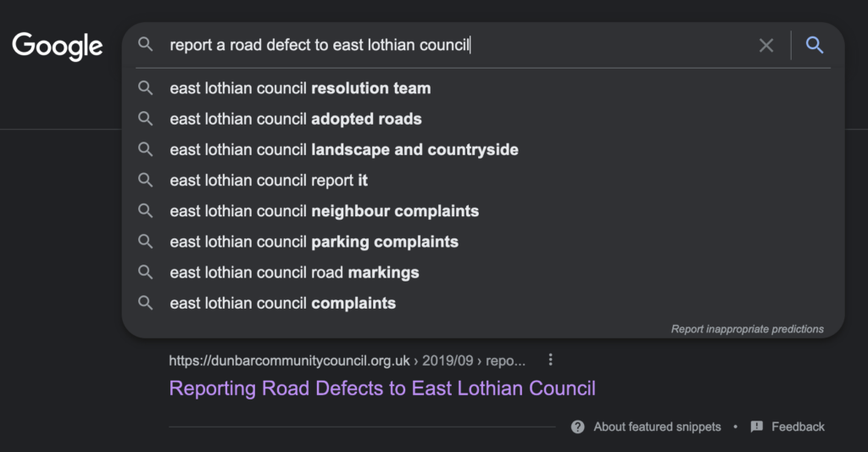Screen dimensions: 868x452
Task: Select suggestion 'east lothian council resolution team'
Action: click(300, 88)
